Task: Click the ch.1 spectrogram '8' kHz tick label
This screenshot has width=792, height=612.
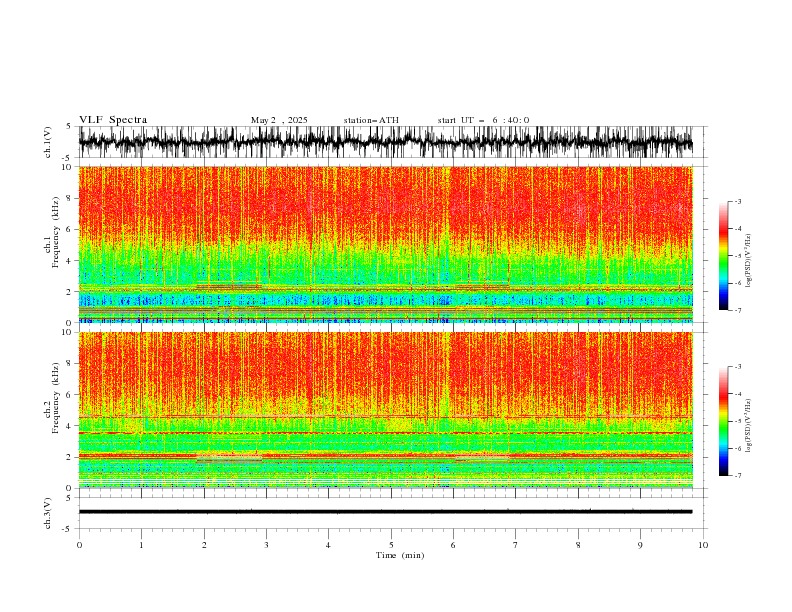Action: (71, 198)
